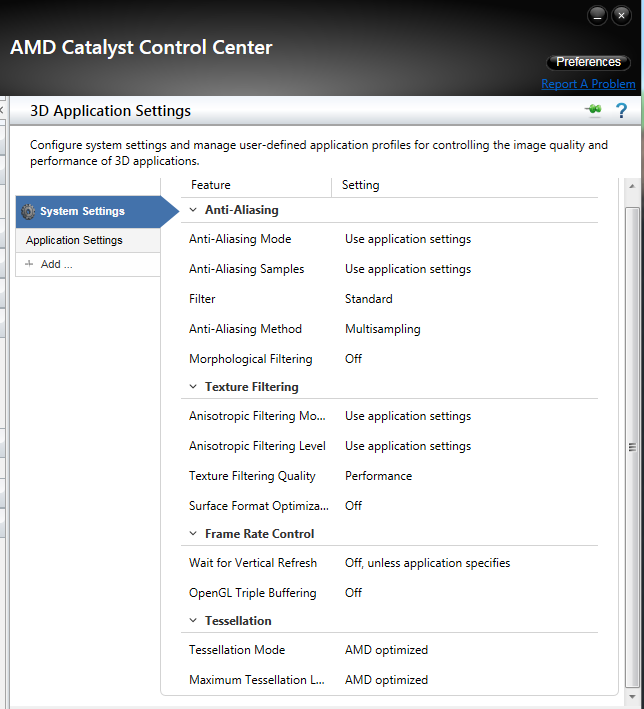
Task: Toggle the Surface Format Optimization setting
Action: (x=353, y=505)
